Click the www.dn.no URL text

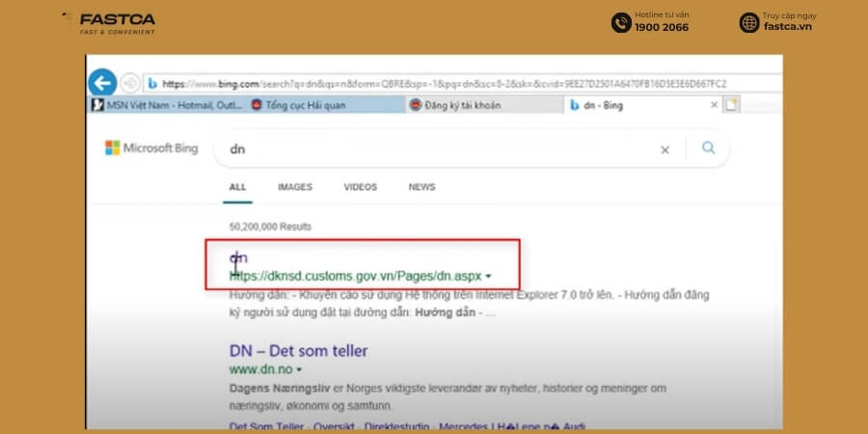261,369
